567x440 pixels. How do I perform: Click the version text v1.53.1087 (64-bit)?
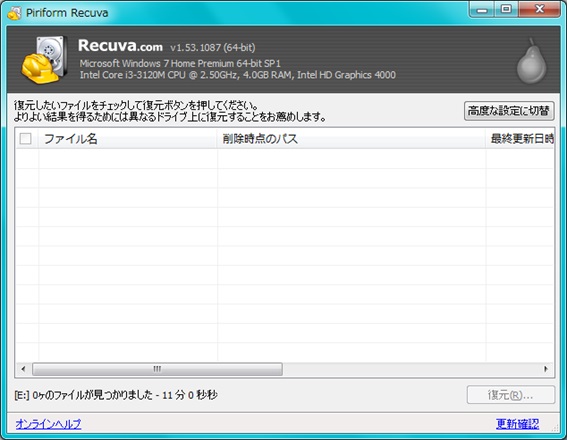pos(213,48)
